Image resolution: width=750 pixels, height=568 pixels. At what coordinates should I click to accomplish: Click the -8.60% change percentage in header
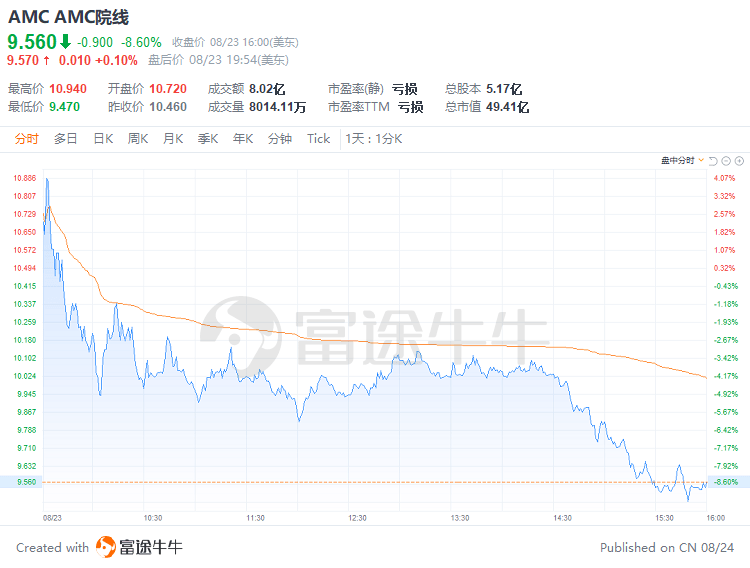(x=141, y=43)
